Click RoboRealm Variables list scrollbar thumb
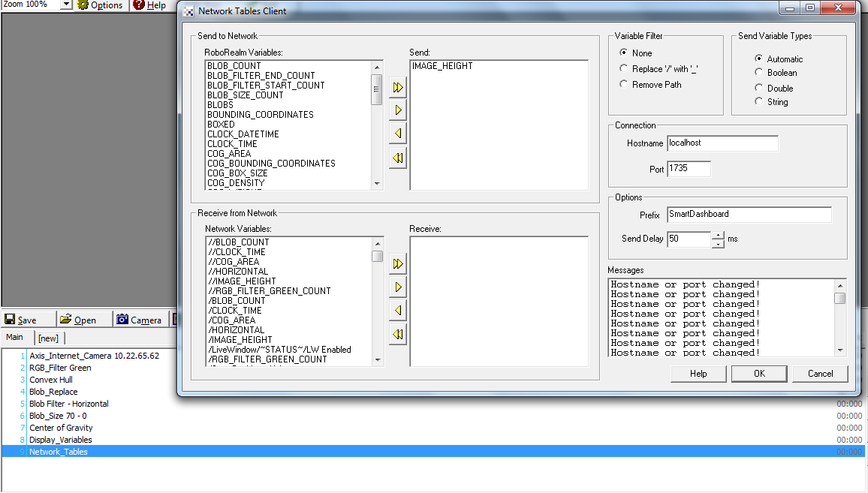This screenshot has width=868, height=493. (377, 89)
